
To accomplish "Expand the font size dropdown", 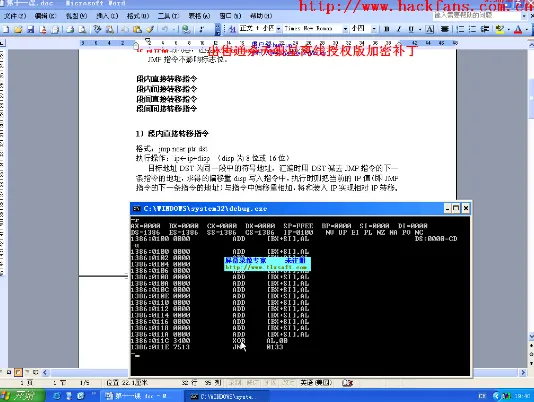I will [x=374, y=29].
